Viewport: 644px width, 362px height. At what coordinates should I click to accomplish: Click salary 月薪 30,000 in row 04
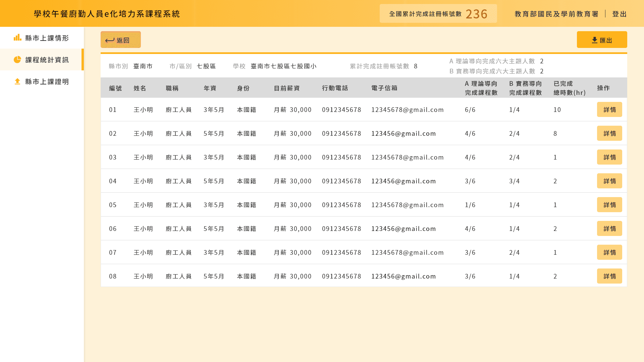click(x=292, y=181)
